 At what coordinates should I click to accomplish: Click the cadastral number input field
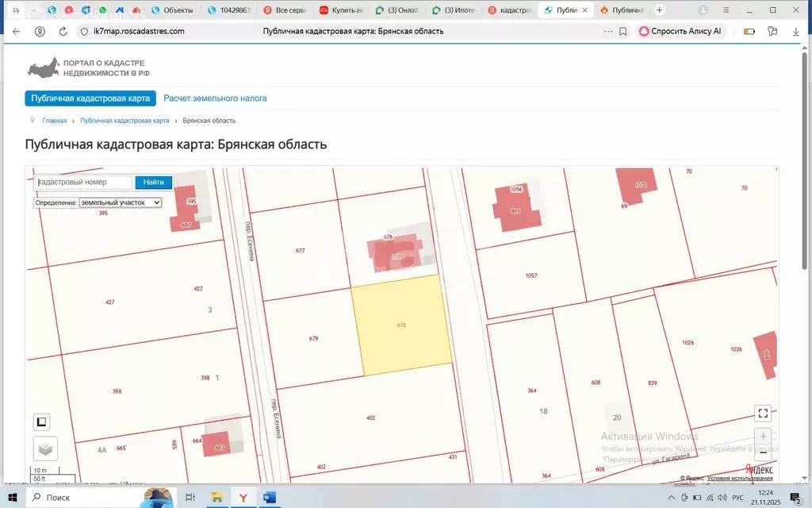click(x=84, y=183)
